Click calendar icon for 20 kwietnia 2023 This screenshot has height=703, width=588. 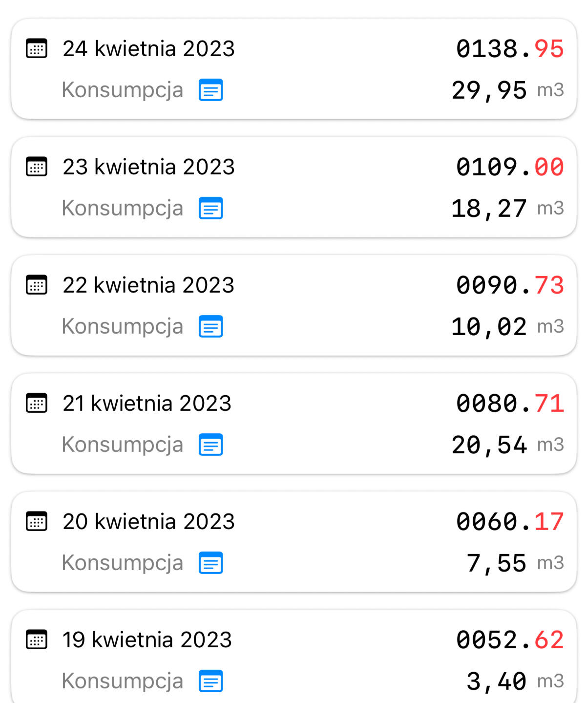(37, 521)
